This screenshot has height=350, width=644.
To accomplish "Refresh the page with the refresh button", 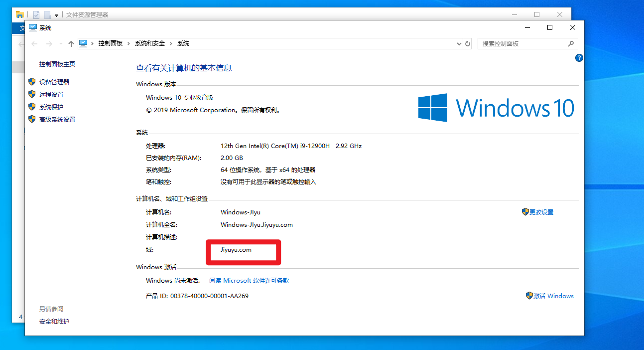I will pos(468,44).
